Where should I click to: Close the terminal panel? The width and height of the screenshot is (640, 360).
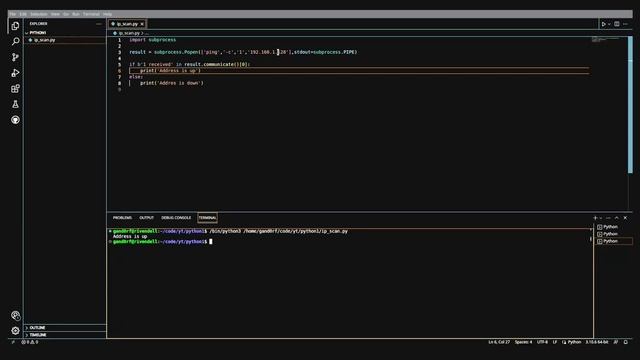click(x=625, y=218)
